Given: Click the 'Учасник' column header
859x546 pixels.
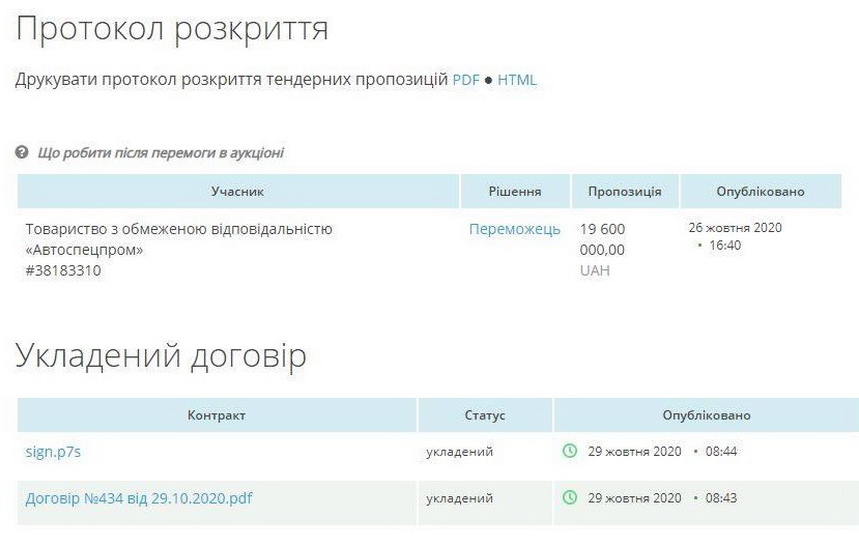Looking at the screenshot, I should (x=237, y=191).
